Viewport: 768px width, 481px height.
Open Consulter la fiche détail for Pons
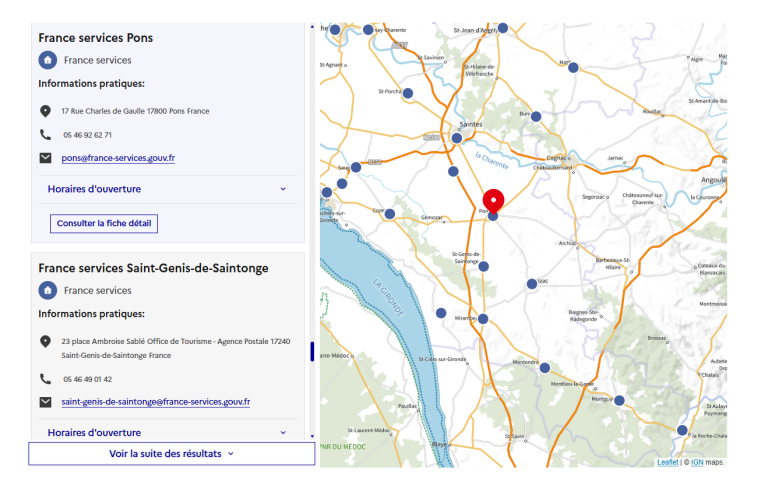coord(104,223)
